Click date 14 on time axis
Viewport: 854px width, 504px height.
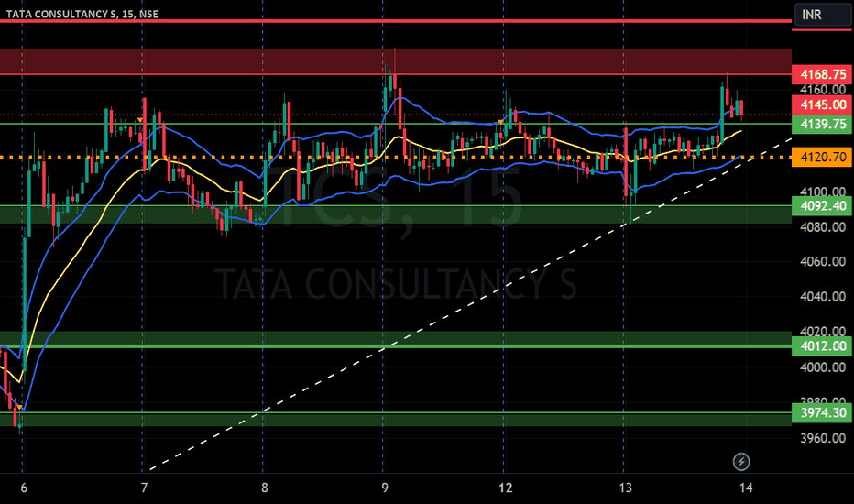746,488
